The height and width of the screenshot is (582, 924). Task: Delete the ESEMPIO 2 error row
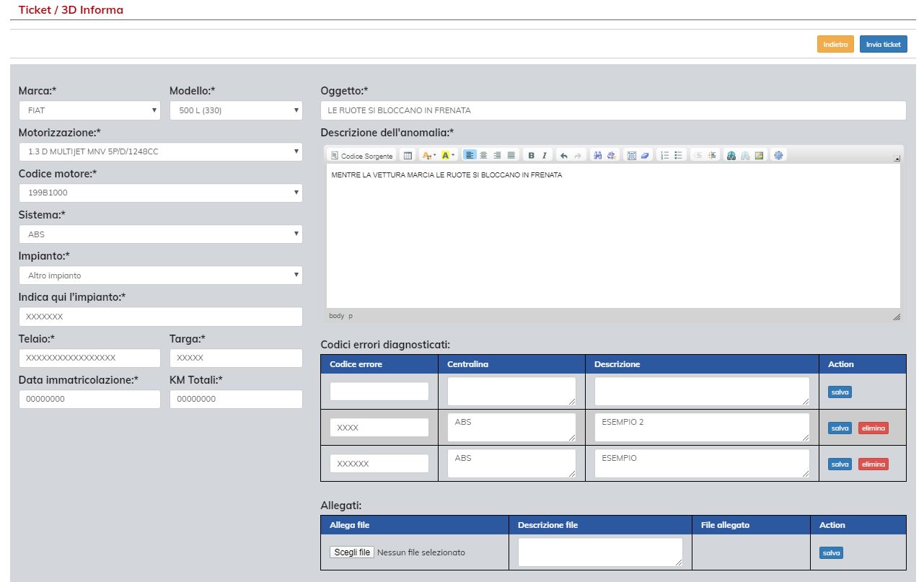[x=873, y=428]
